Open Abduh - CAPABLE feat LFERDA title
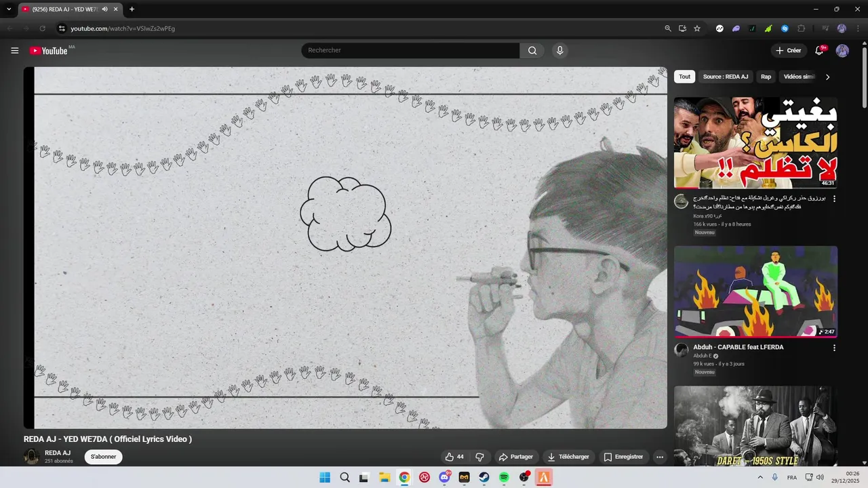 738,347
